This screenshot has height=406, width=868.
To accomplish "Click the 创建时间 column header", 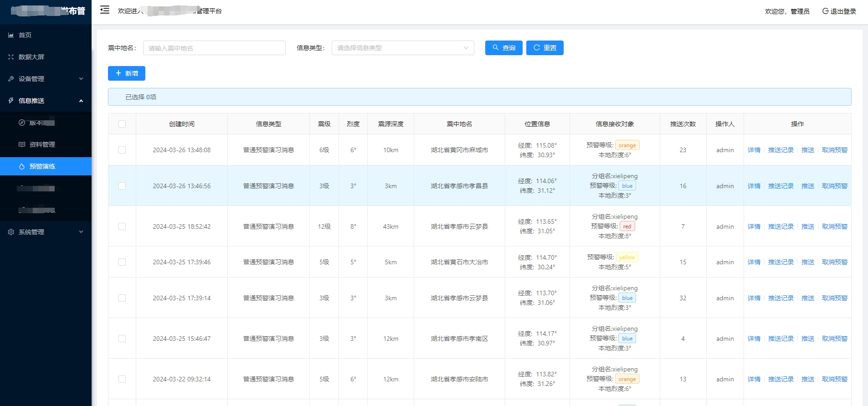I will click(x=182, y=124).
